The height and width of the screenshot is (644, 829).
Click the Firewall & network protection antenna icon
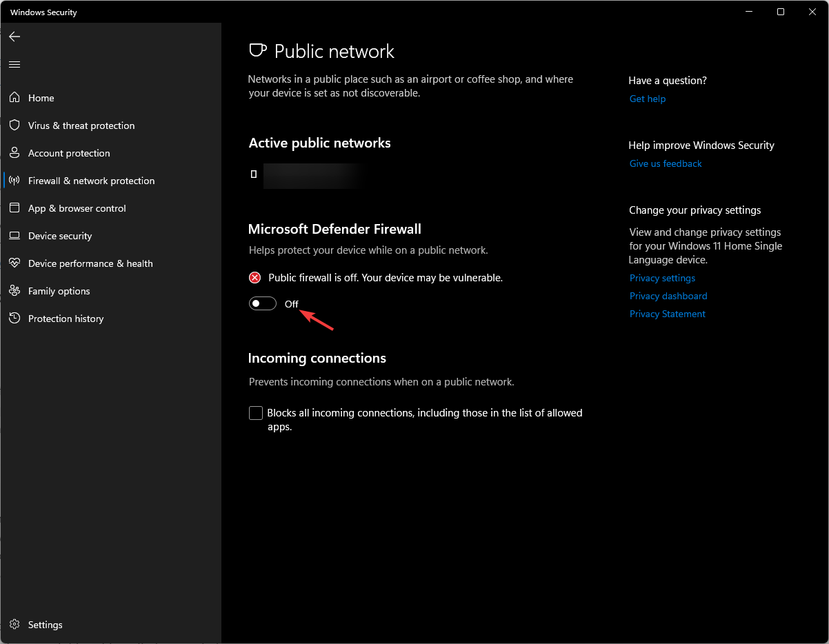[14, 181]
